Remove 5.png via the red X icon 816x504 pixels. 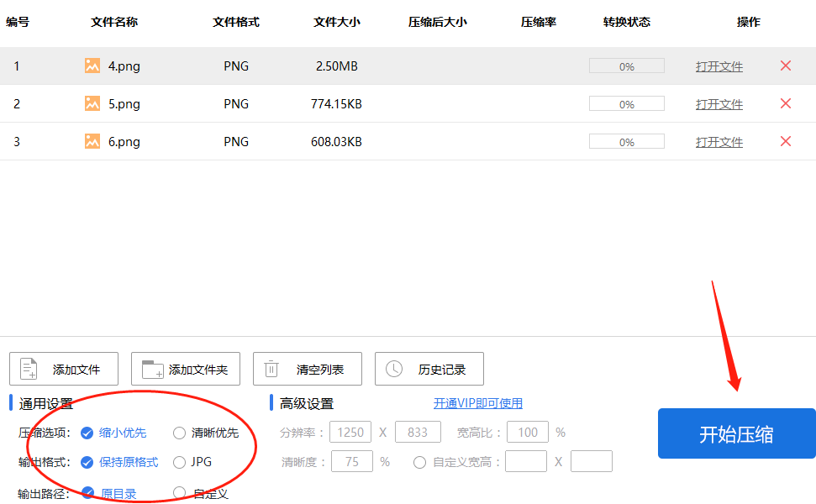(785, 103)
